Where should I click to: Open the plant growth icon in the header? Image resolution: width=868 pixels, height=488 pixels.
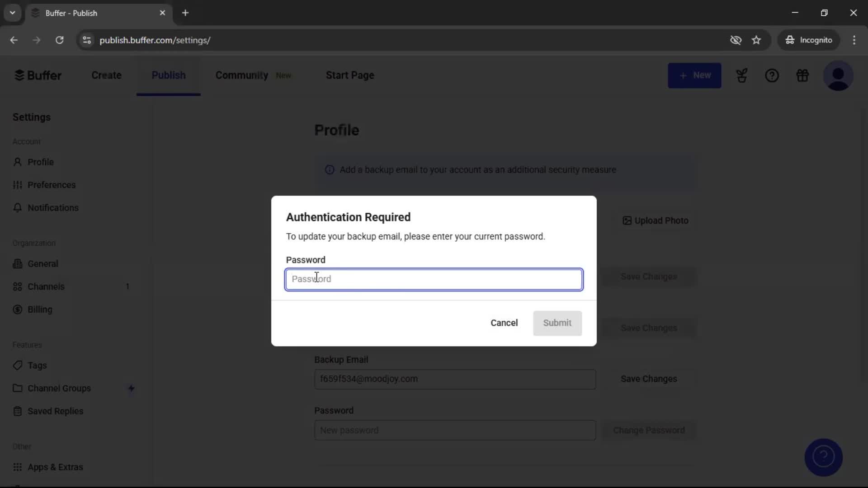(742, 75)
